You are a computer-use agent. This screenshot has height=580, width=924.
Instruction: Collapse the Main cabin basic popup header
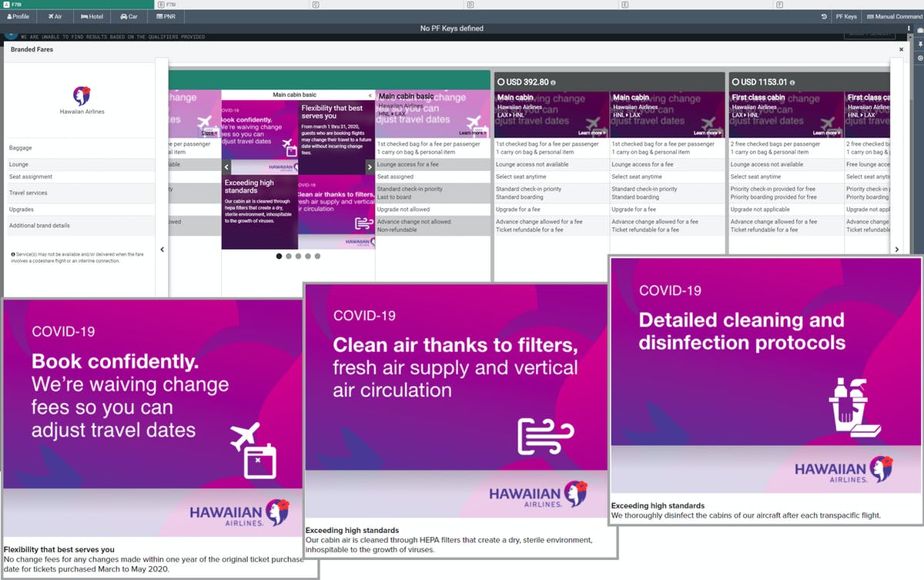(370, 96)
